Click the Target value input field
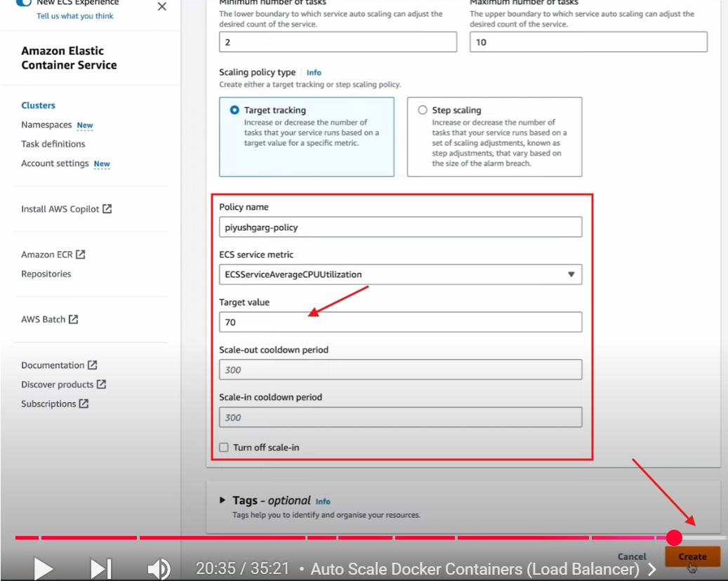The image size is (728, 581). (x=400, y=322)
